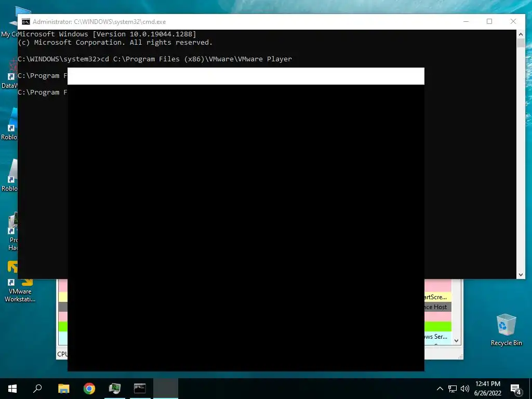Close the Administrator cmd.exe window
Image resolution: width=532 pixels, height=399 pixels.
click(513, 21)
